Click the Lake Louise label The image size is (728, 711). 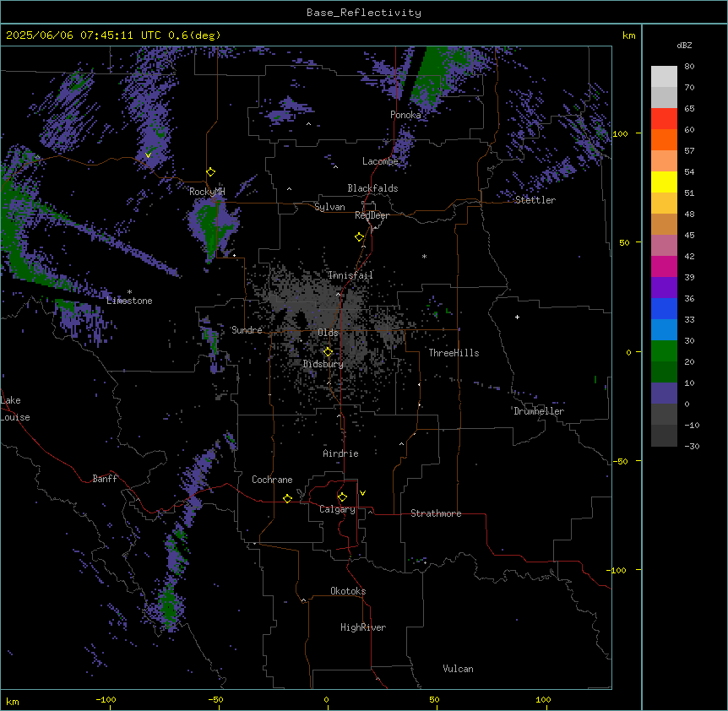coord(15,409)
